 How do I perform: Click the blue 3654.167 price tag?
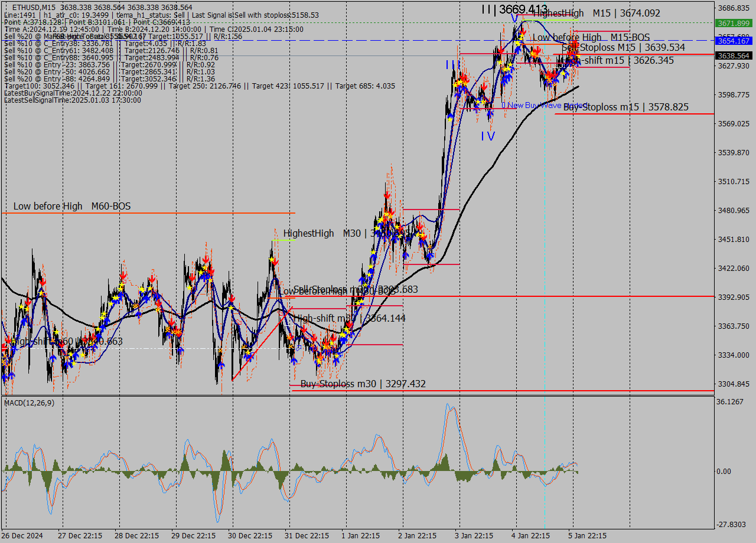(733, 41)
